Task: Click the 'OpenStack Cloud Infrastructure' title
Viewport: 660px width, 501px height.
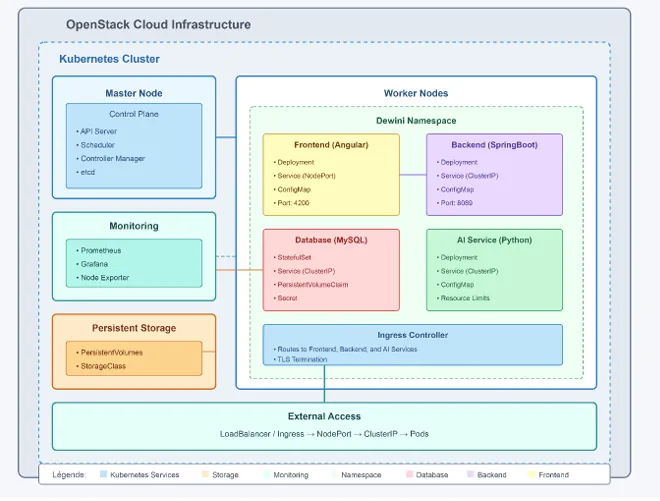Action: (x=158, y=24)
